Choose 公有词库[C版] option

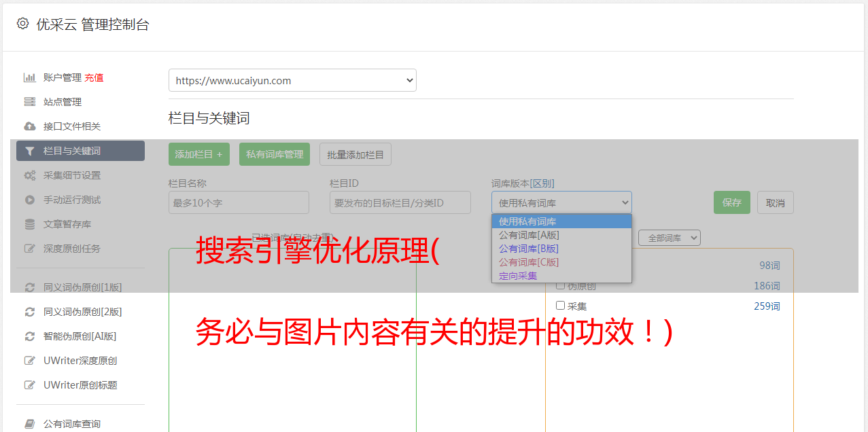[x=561, y=262]
